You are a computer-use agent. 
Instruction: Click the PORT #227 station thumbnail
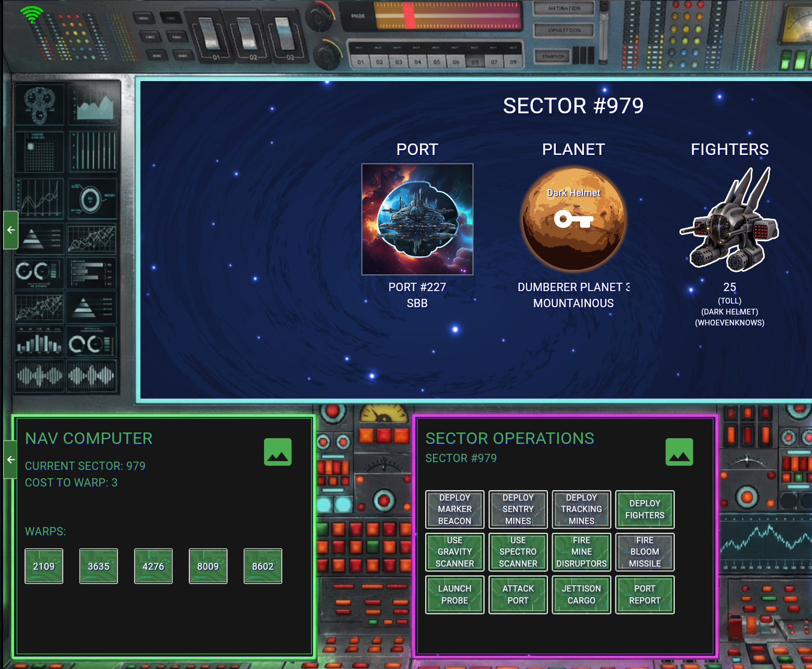417,220
